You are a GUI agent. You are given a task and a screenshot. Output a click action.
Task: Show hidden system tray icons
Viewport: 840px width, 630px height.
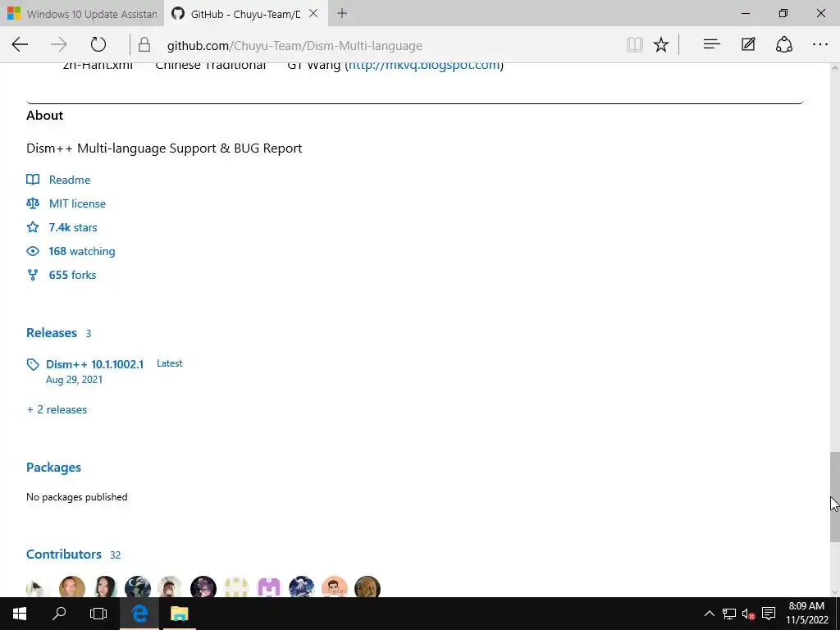pyautogui.click(x=710, y=614)
